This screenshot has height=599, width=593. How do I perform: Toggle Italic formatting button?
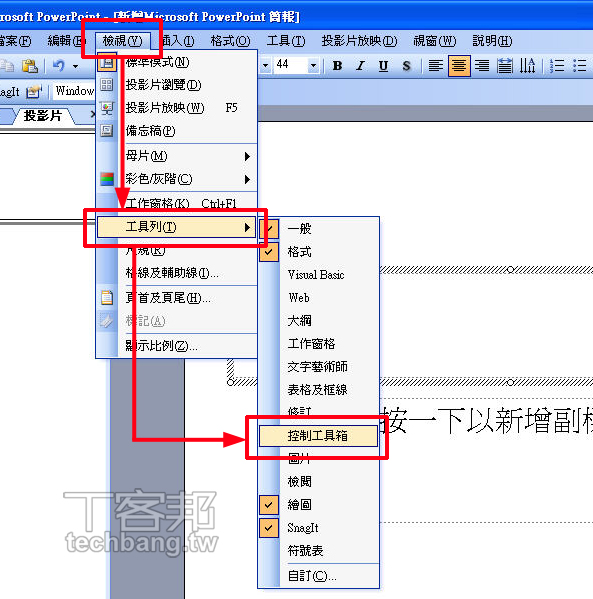[360, 66]
